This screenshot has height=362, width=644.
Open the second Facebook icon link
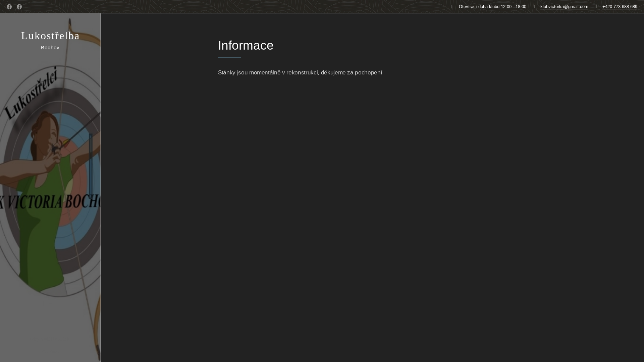click(x=19, y=7)
